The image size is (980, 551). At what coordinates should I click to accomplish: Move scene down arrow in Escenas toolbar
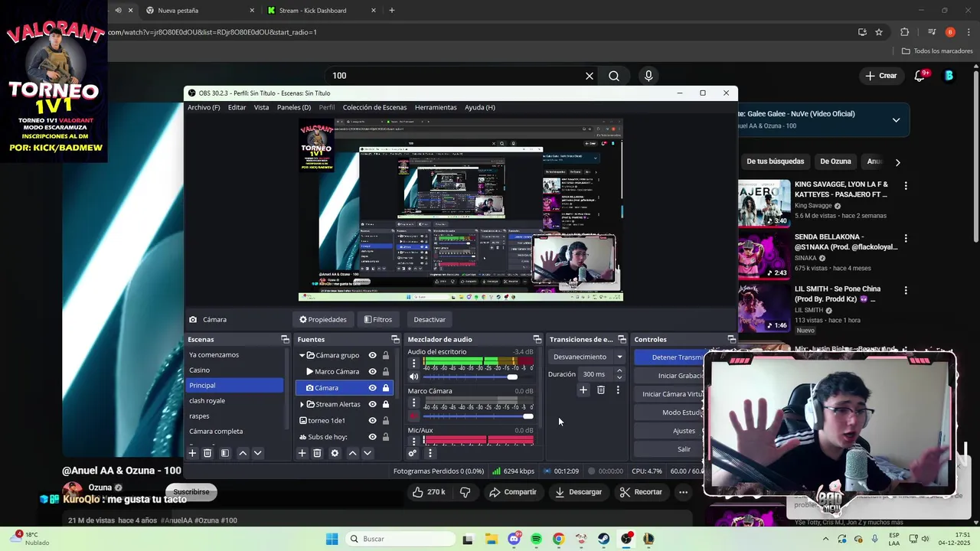click(258, 453)
